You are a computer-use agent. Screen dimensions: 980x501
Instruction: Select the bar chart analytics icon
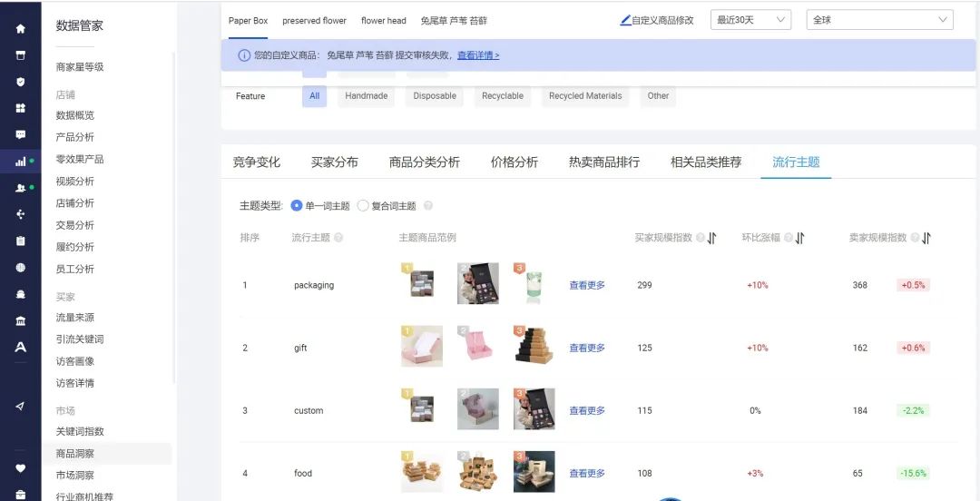(21, 162)
